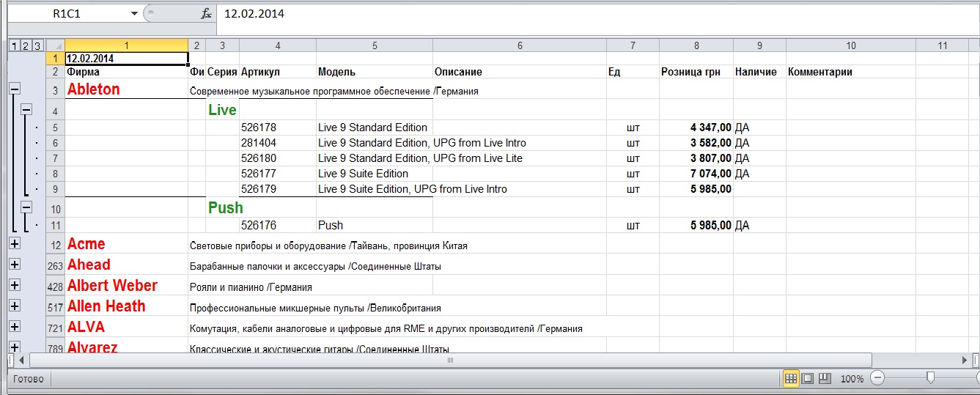Click the Модель header cell
Image resolution: width=980 pixels, height=395 pixels.
375,72
